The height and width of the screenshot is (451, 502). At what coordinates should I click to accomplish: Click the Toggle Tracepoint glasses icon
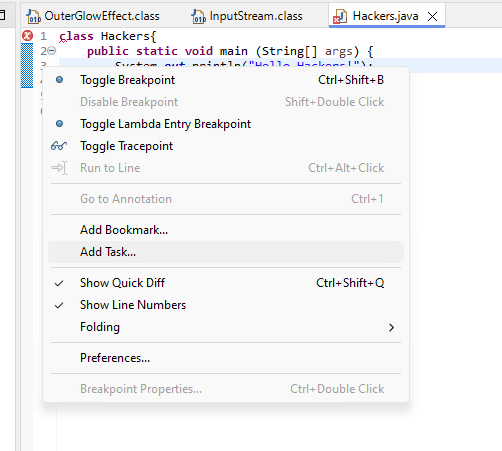(59, 146)
